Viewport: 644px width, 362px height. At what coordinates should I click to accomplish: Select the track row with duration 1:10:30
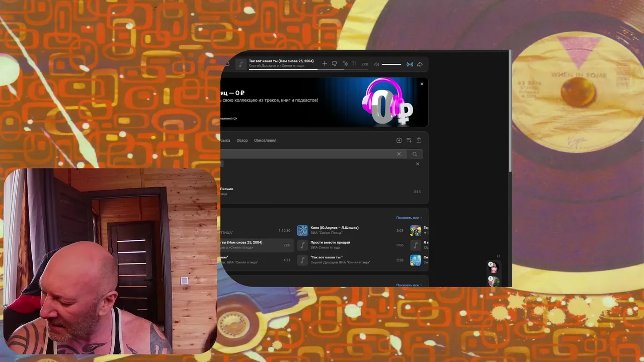[x=257, y=230]
